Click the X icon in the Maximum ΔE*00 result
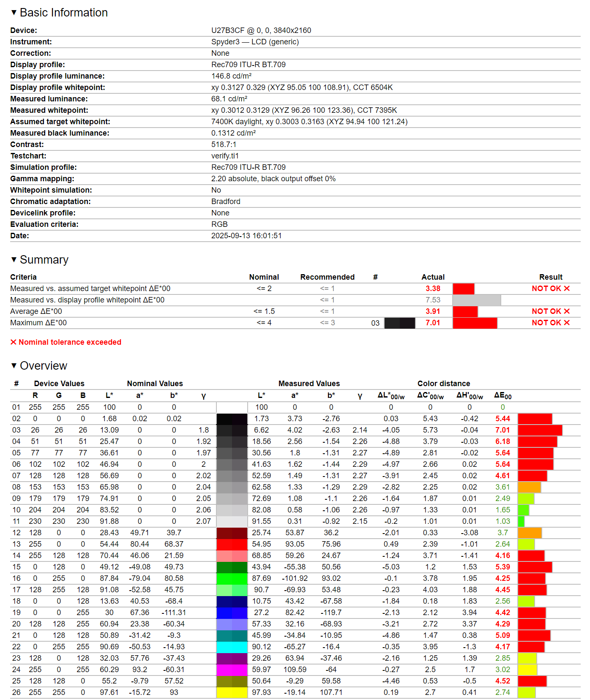The width and height of the screenshot is (590, 700). coord(567,323)
